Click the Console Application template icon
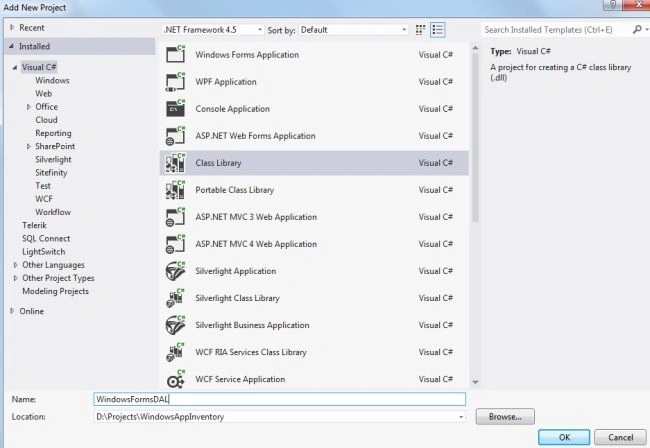Image resolution: width=650 pixels, height=448 pixels. [x=175, y=109]
